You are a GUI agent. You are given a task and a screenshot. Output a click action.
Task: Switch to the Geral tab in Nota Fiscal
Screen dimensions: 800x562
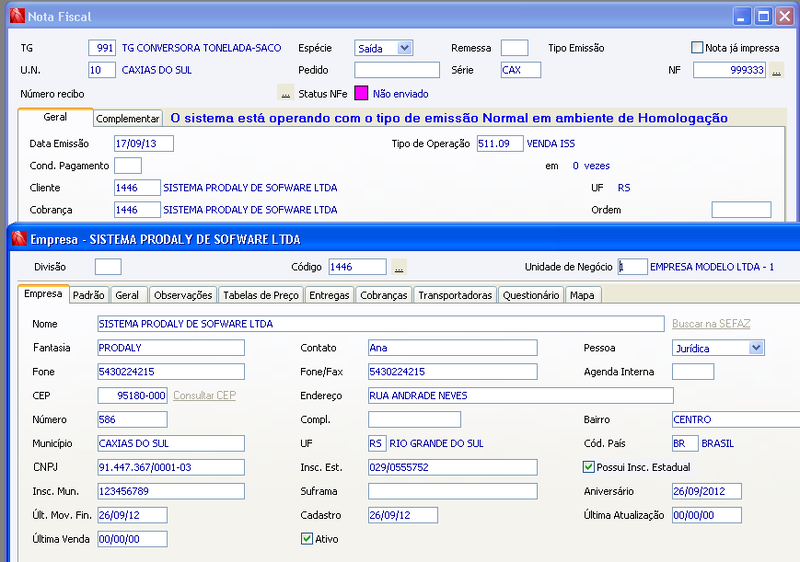[55, 117]
